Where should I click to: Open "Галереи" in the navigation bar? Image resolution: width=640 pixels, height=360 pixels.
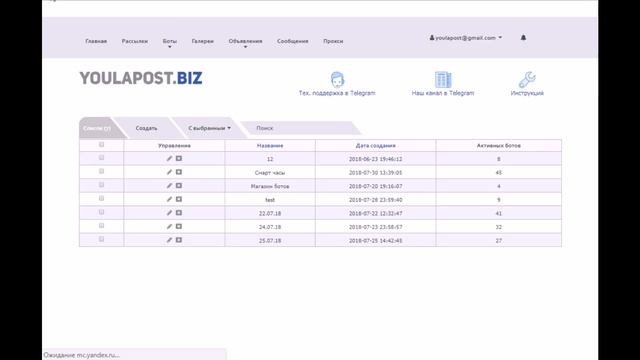(x=202, y=41)
